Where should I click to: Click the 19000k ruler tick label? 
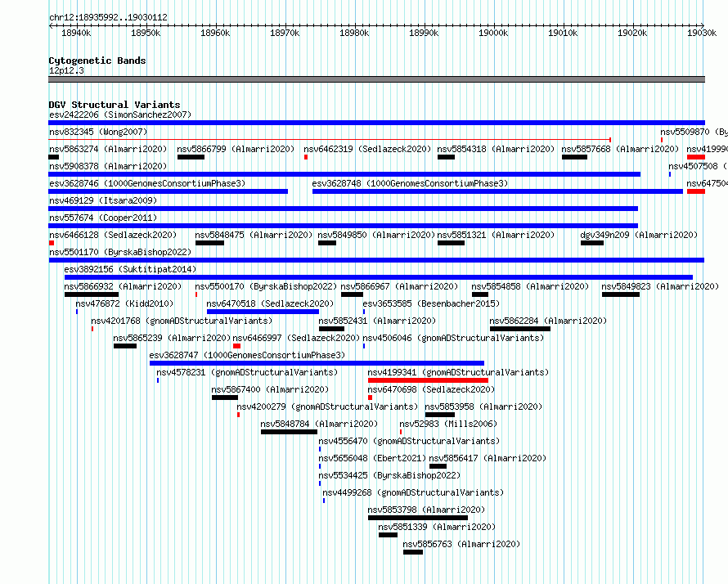pyautogui.click(x=493, y=33)
